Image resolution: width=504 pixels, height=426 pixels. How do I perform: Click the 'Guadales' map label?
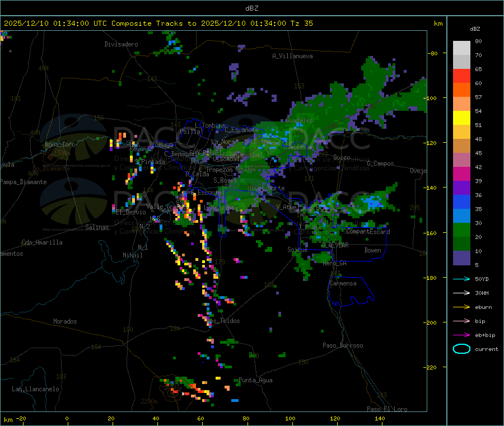(x=299, y=120)
